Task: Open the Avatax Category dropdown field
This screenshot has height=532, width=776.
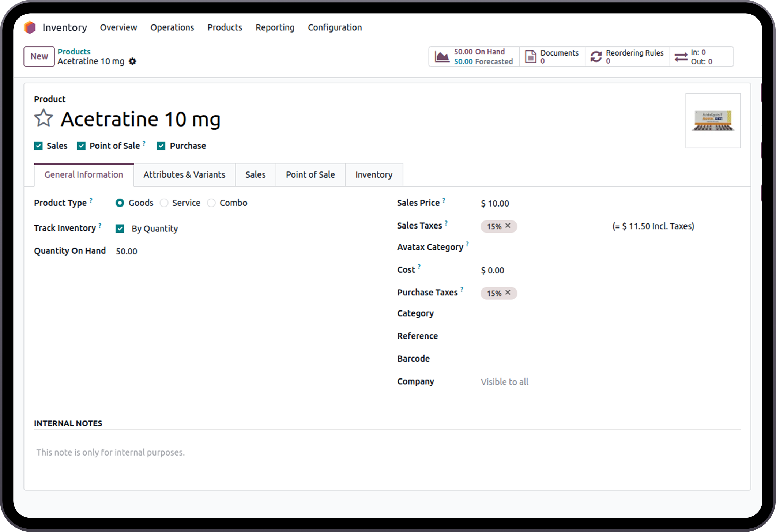Action: click(610, 248)
